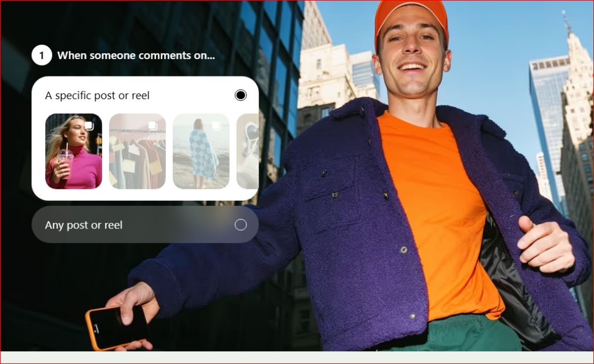Click the 'A specific post or reel' label
Screen dimensions: 594x364
[97, 96]
